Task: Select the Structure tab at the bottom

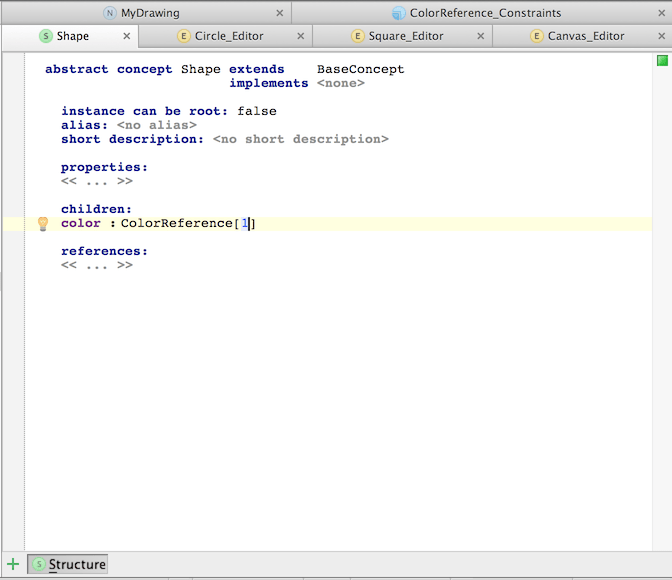Action: pos(68,565)
